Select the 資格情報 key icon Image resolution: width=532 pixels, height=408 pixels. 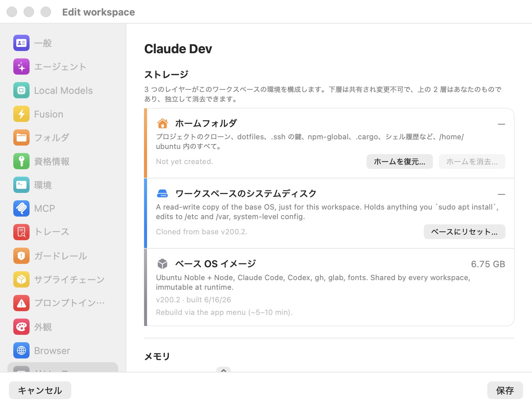click(x=21, y=161)
